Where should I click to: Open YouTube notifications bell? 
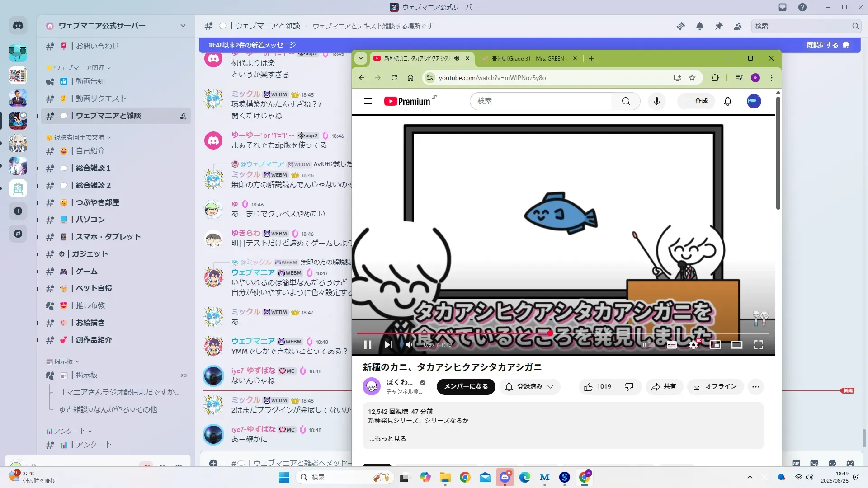tap(727, 101)
